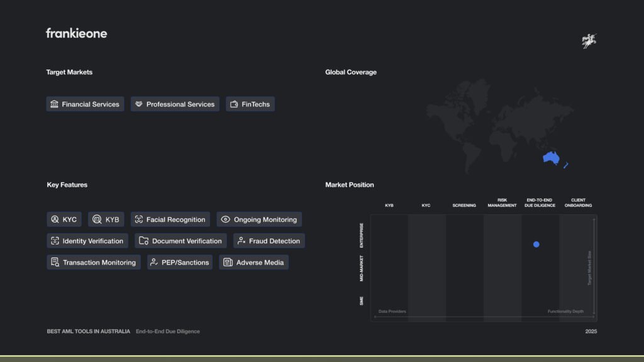Click highlighted New Zealand on the map
Image resolution: width=644 pixels, height=362 pixels.
[x=566, y=165]
